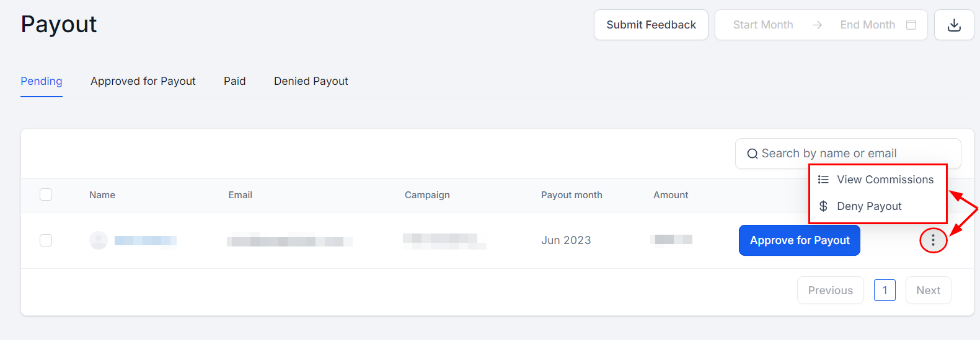Click the calendar icon in date range
This screenshot has width=980, height=340.
911,25
